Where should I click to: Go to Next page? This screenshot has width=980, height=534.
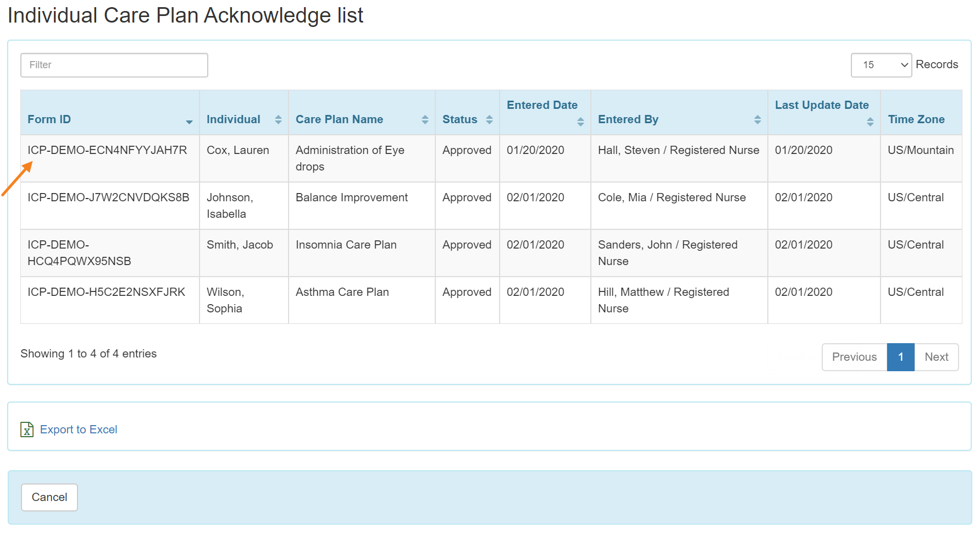click(936, 357)
